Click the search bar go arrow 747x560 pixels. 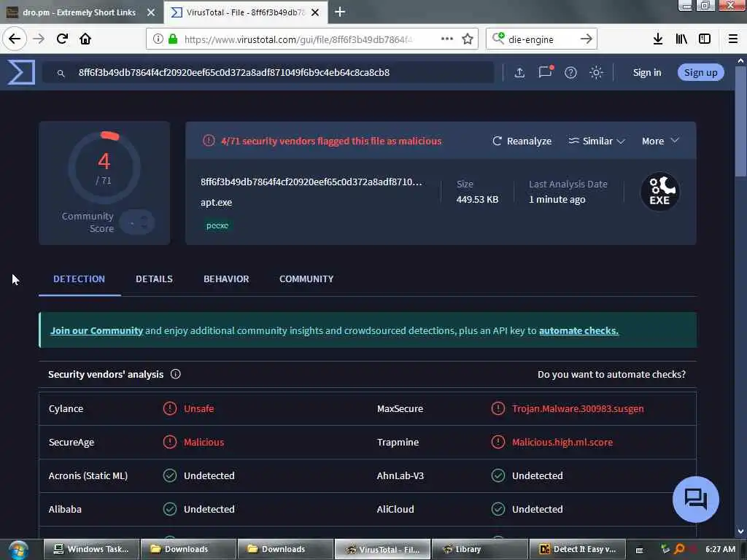pyautogui.click(x=586, y=39)
